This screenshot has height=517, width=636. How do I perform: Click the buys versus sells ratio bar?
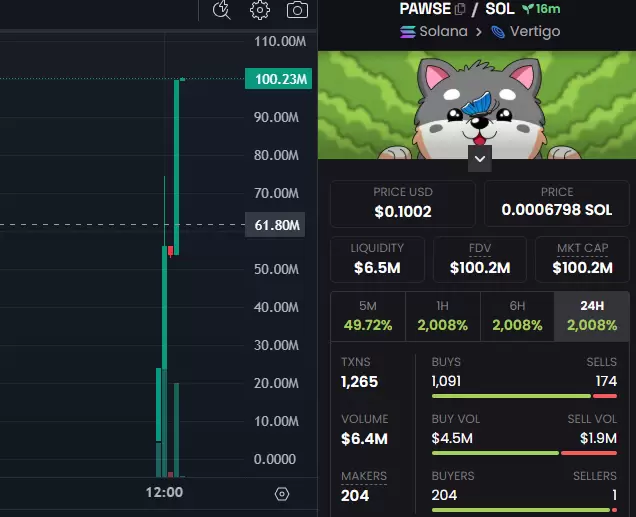coord(524,396)
